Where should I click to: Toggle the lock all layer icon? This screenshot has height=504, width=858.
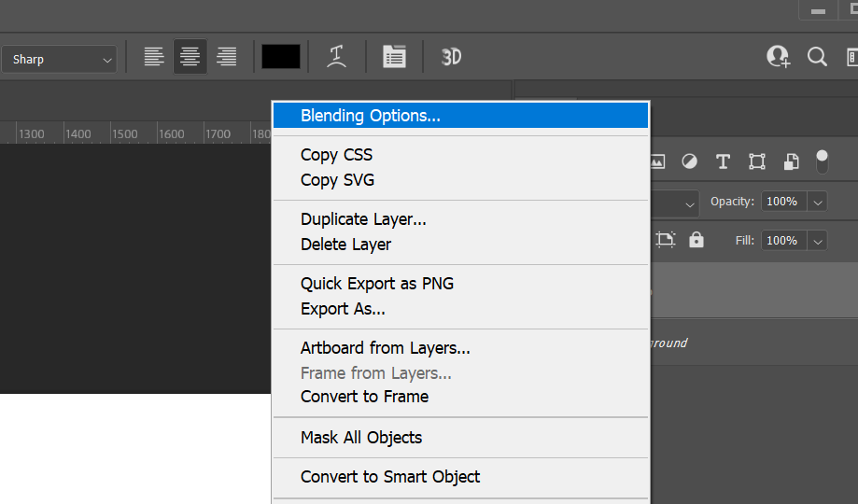pyautogui.click(x=696, y=240)
